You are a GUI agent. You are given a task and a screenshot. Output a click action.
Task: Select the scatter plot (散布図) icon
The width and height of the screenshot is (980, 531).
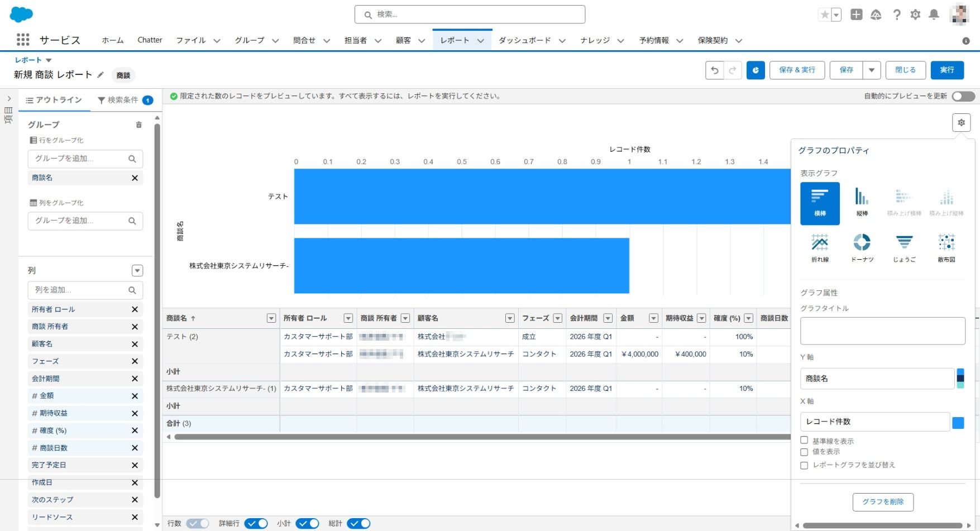pyautogui.click(x=946, y=243)
